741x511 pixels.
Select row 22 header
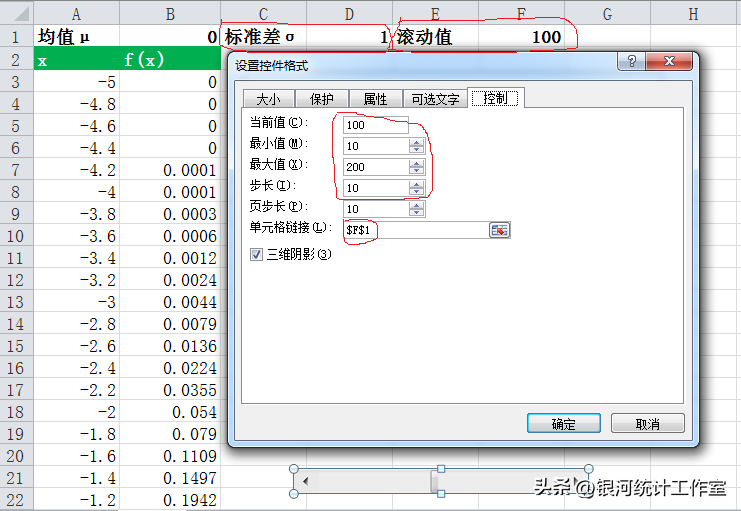(x=16, y=499)
